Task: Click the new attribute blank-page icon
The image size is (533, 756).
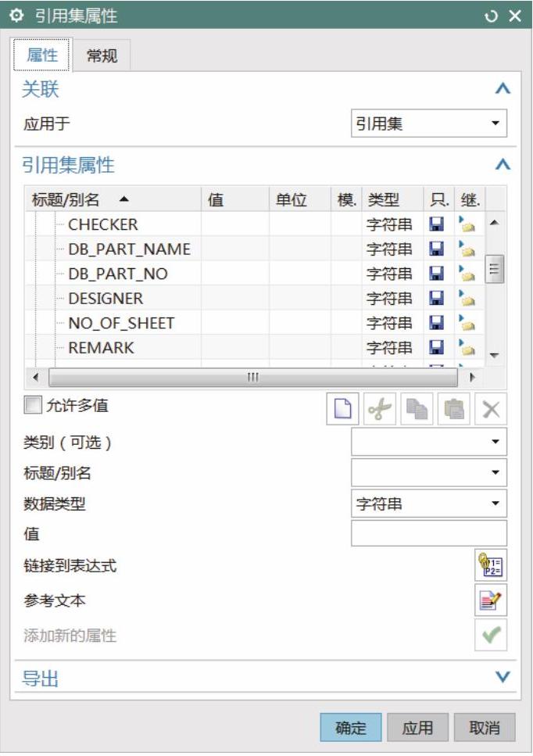Action: click(343, 410)
